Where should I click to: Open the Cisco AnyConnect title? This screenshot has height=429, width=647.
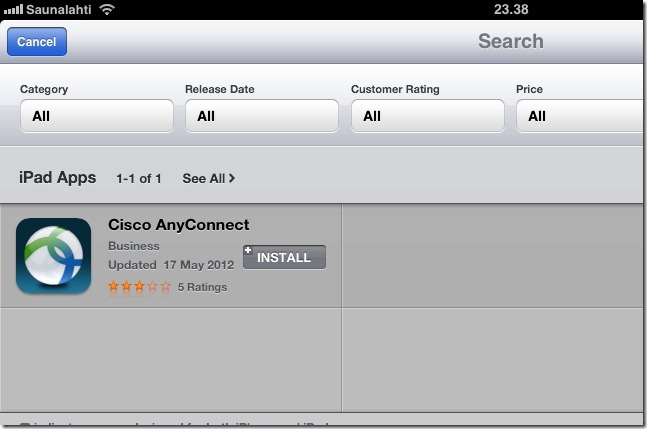178,225
